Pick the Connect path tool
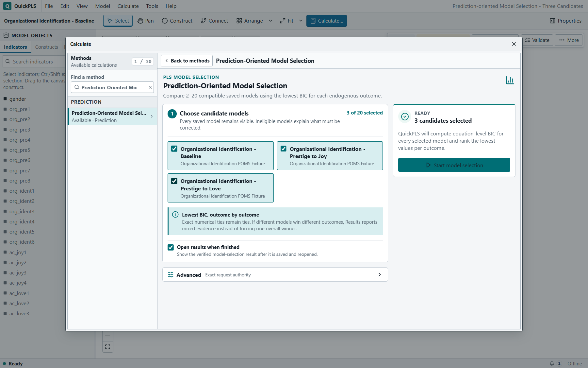This screenshot has height=368, width=588. (x=214, y=21)
